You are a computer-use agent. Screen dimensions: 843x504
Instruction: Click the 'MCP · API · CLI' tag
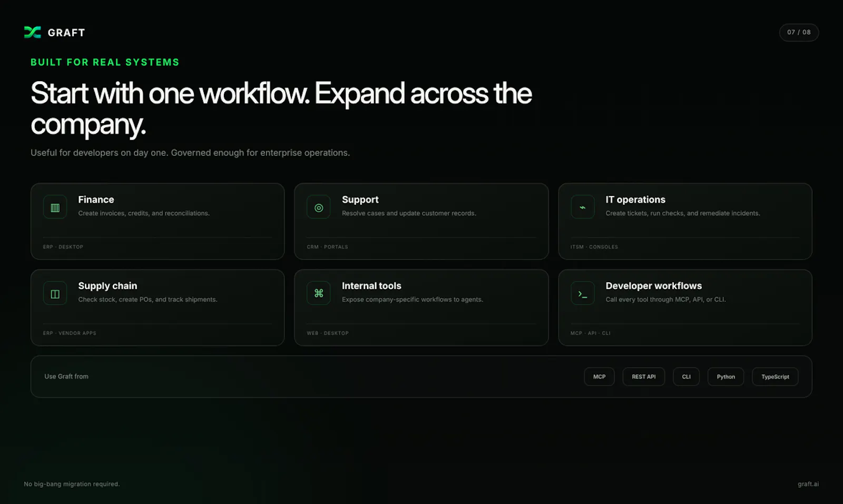(590, 333)
